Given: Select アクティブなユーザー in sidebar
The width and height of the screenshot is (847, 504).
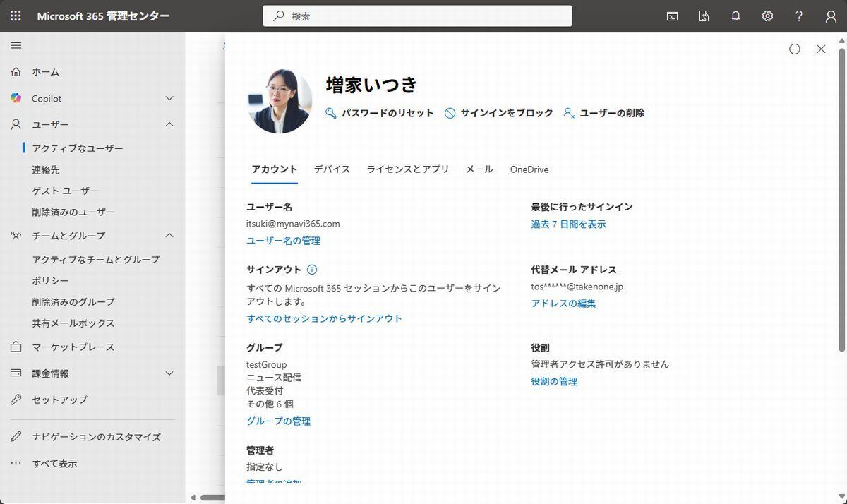Looking at the screenshot, I should point(78,148).
